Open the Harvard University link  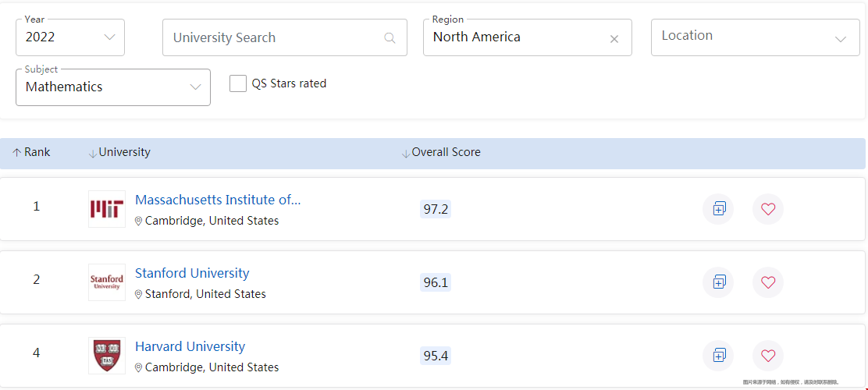[x=190, y=347]
